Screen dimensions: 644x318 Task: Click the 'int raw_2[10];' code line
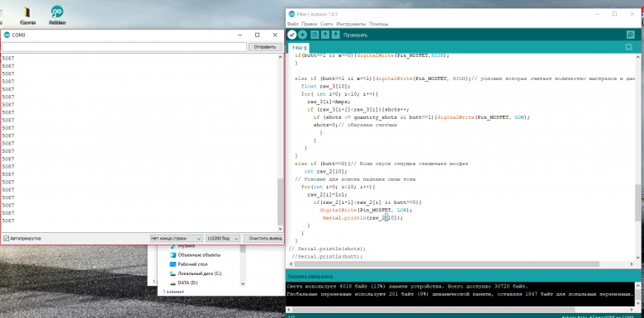[325, 171]
